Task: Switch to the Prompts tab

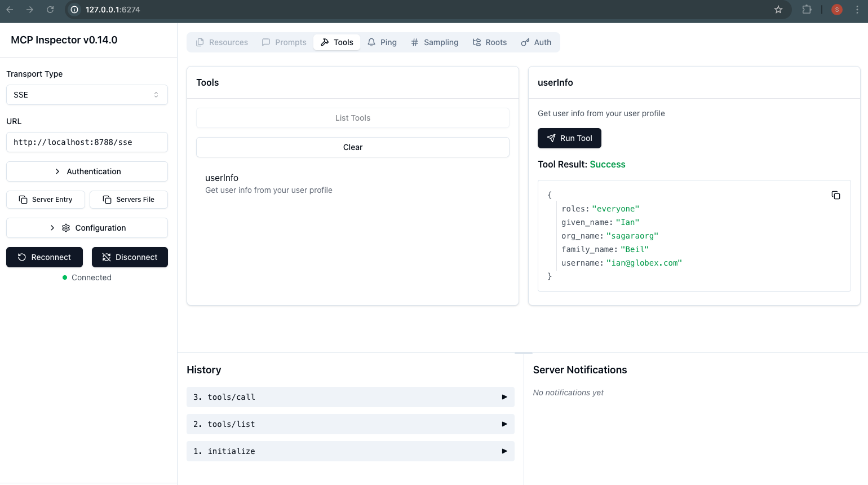Action: pos(284,42)
